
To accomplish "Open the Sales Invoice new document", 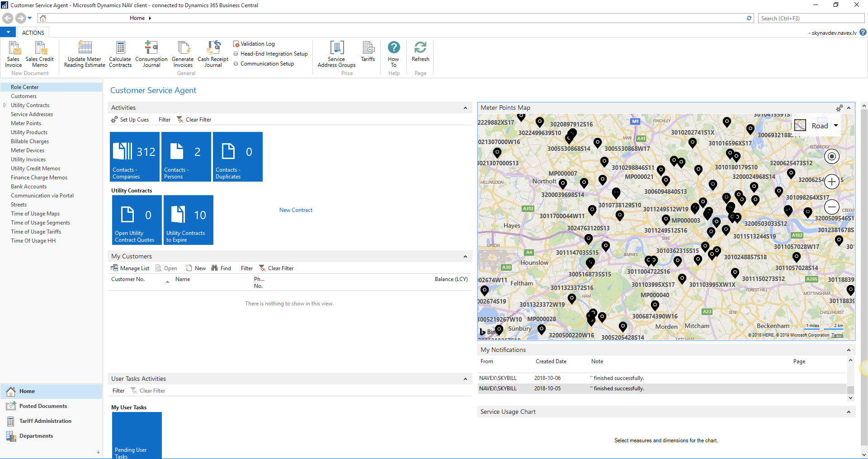I will (x=14, y=54).
